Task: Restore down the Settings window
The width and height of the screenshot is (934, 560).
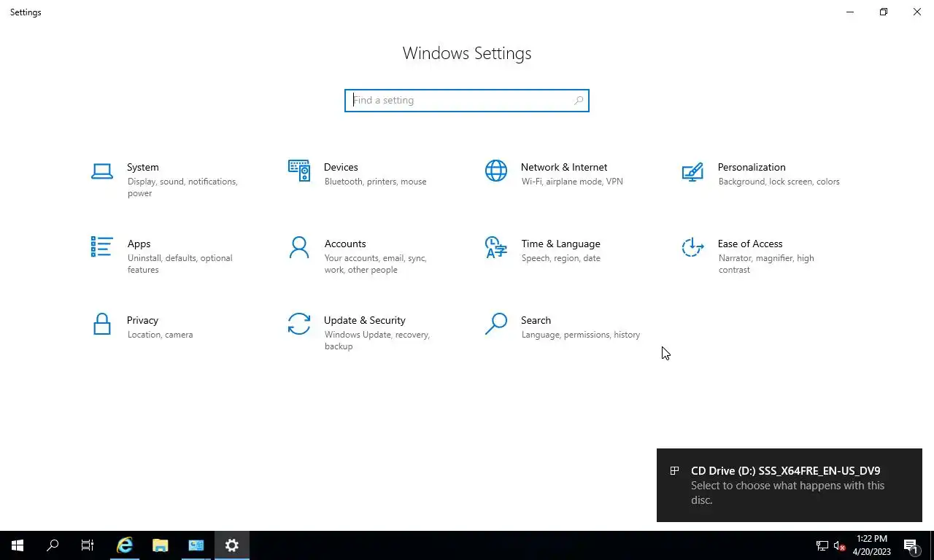Action: pos(884,12)
